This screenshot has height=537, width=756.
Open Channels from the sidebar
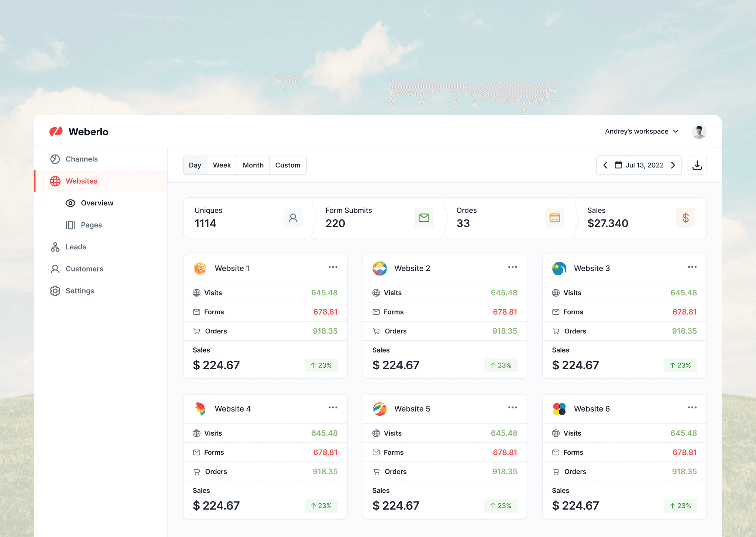(x=81, y=159)
